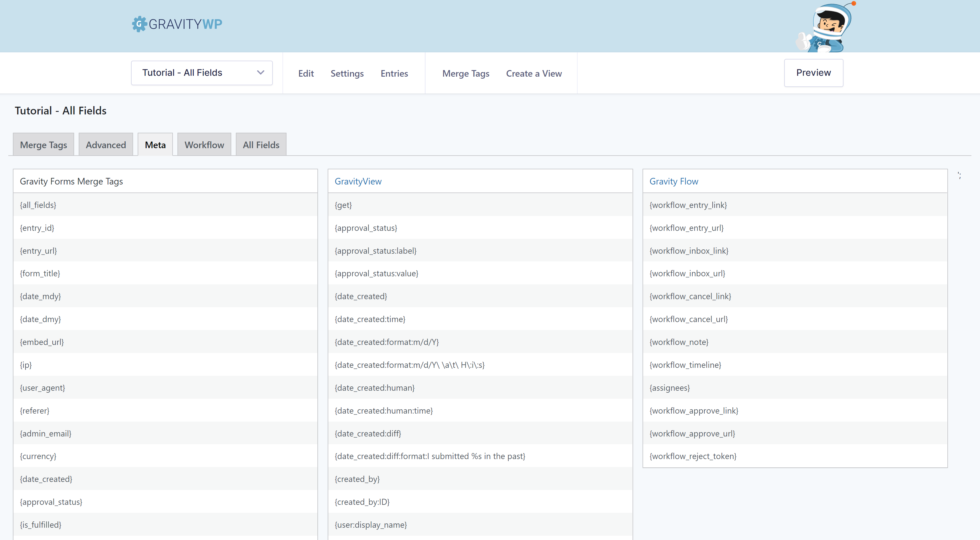
Task: Click the {approval_status:label} merge tag
Action: (376, 251)
